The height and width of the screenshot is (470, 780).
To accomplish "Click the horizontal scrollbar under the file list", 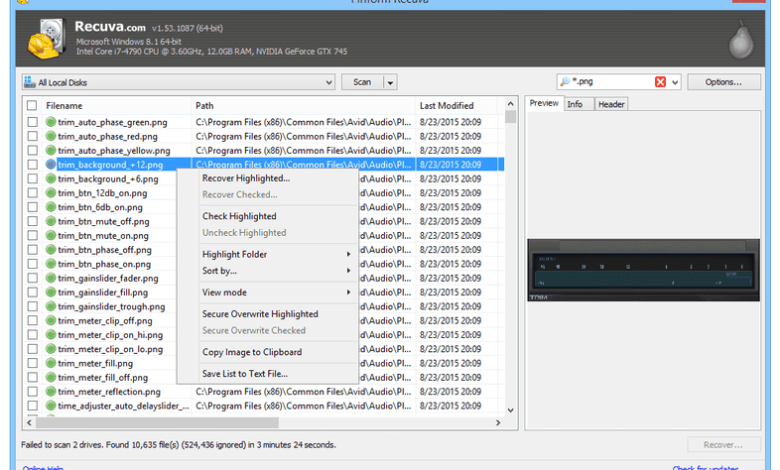I will (264, 423).
